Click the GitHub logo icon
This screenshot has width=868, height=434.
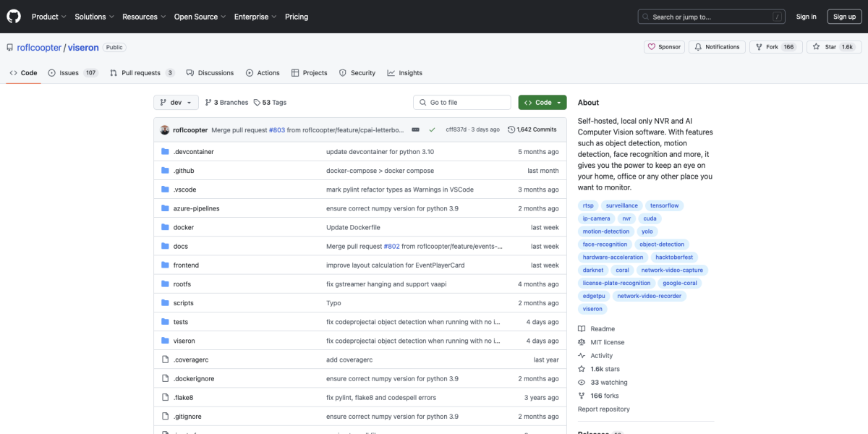[x=14, y=17]
